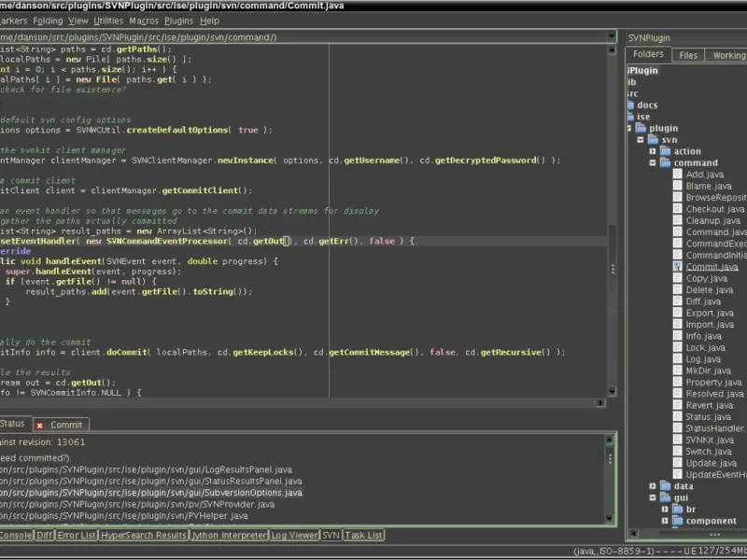Expand the action folder node

(653, 151)
